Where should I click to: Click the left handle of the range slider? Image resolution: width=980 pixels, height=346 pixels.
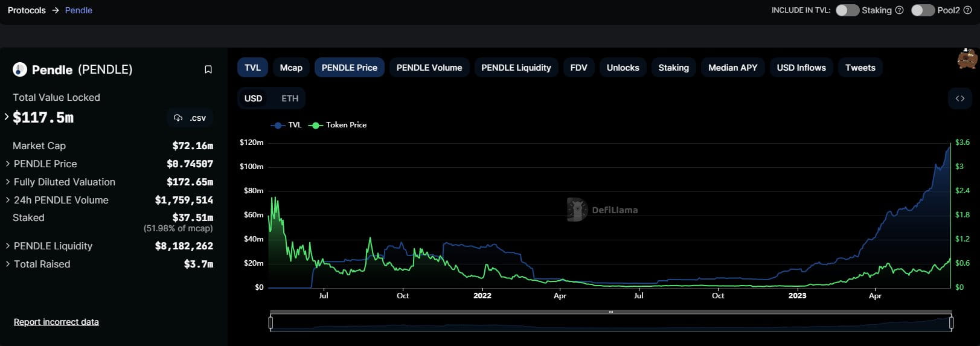[271, 323]
